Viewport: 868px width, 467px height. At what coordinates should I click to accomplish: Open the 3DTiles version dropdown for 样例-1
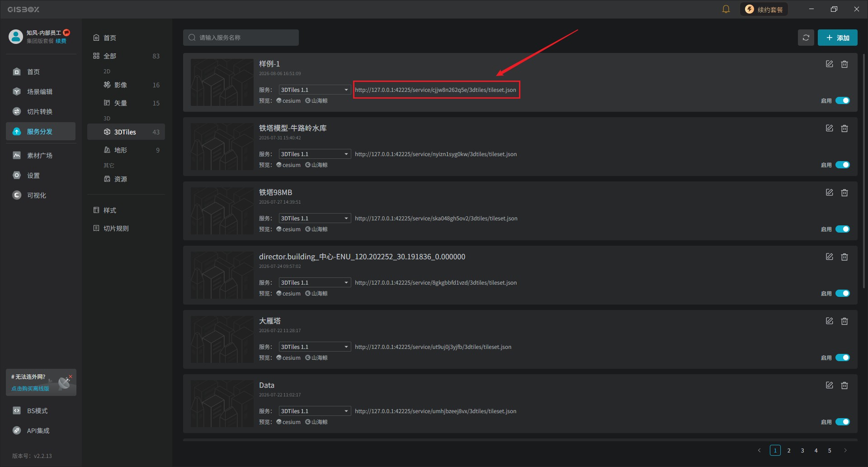pyautogui.click(x=315, y=90)
